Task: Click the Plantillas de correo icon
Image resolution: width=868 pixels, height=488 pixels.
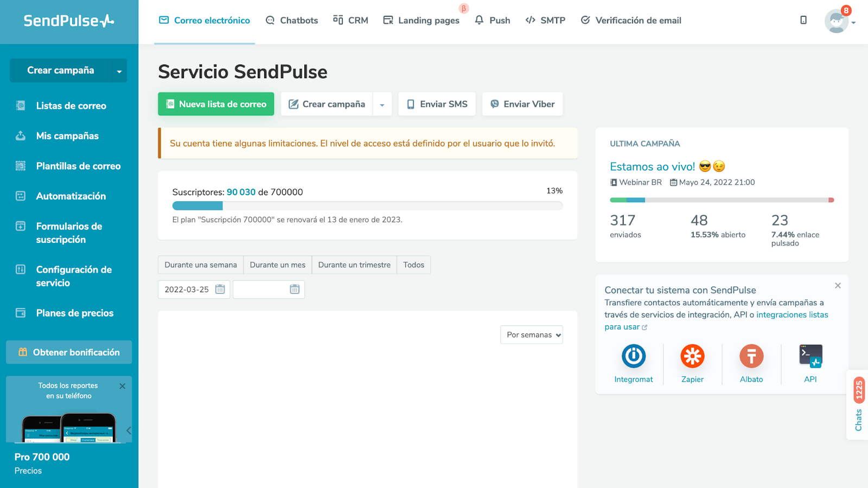Action: [x=21, y=166]
